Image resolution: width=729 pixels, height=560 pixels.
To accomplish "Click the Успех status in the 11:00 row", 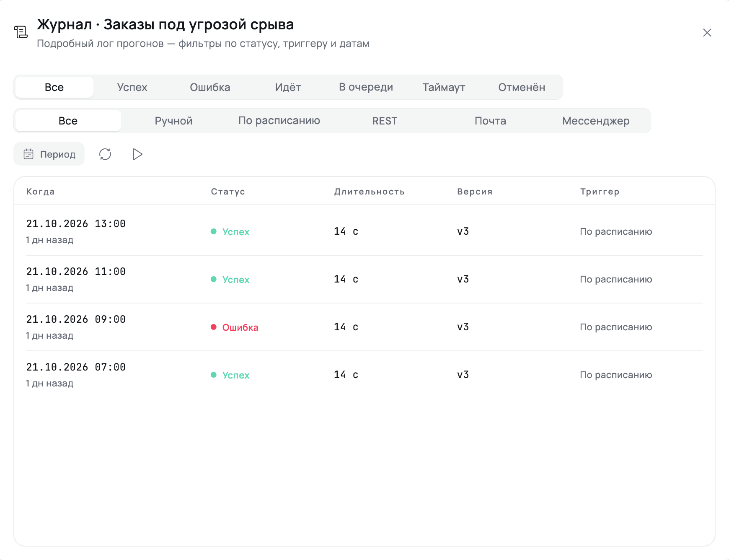I will coord(230,280).
